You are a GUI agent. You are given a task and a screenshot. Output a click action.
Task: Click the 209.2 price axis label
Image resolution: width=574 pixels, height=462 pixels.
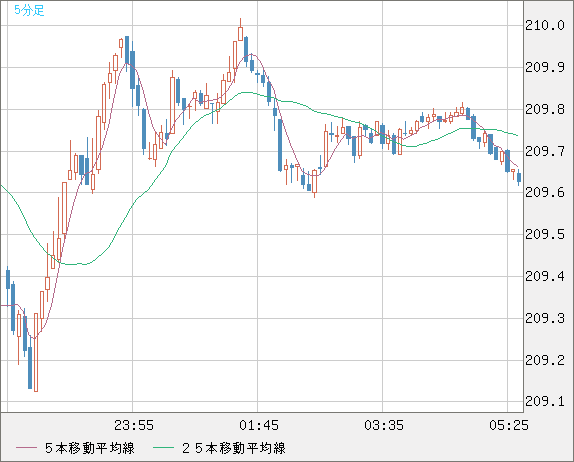(x=545, y=361)
